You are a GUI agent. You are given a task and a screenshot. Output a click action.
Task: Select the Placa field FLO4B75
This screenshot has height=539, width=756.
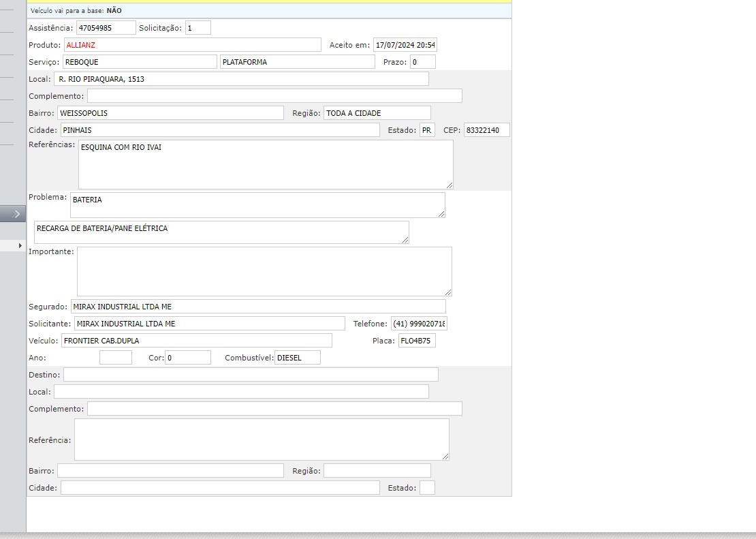[x=416, y=341]
